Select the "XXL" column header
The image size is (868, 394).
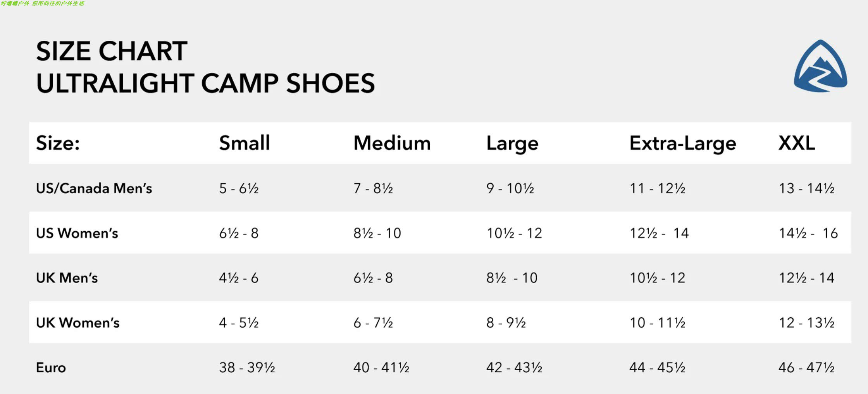[x=797, y=143]
